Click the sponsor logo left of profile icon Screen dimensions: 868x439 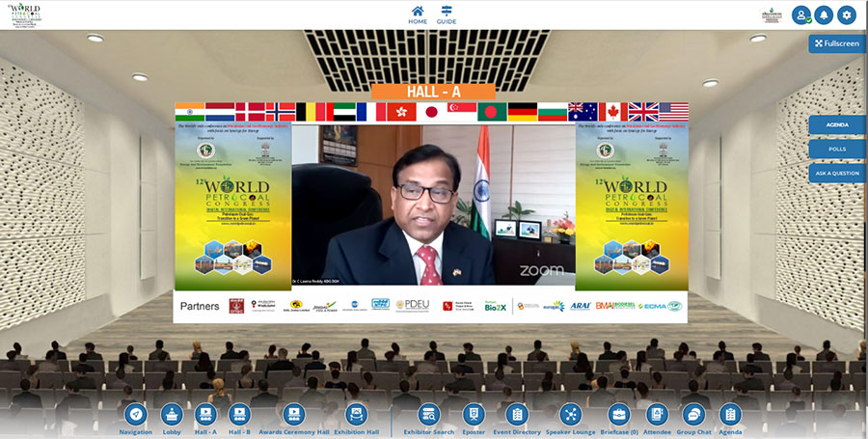pyautogui.click(x=772, y=14)
